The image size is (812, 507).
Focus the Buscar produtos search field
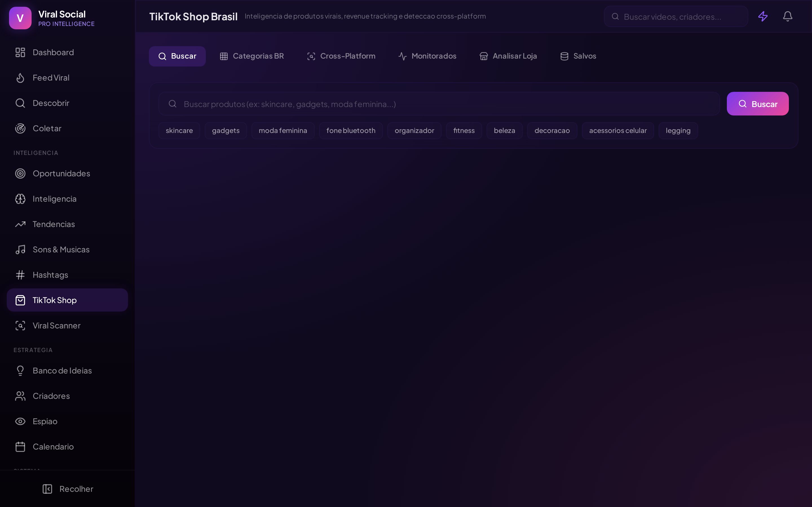coord(439,104)
